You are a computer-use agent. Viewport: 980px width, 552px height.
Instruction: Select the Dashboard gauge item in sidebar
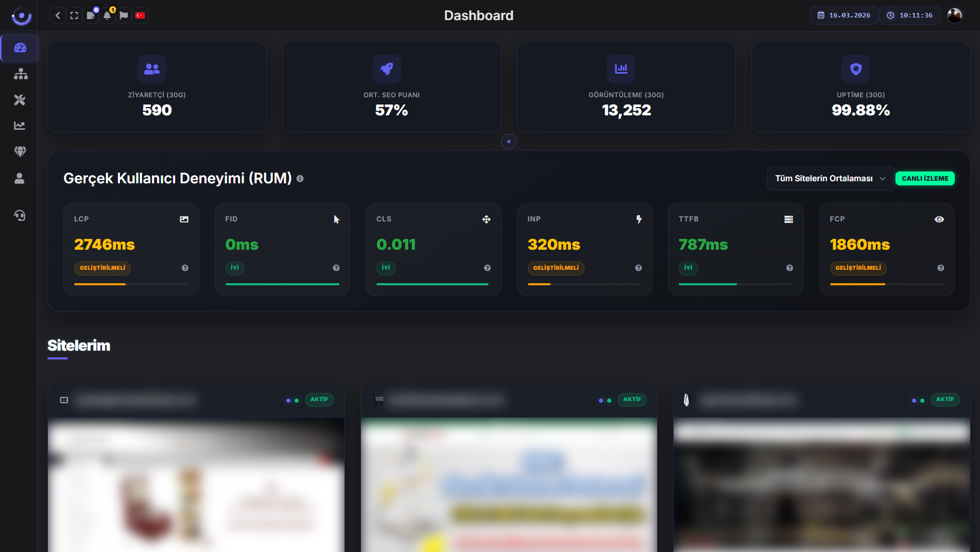[x=20, y=48]
